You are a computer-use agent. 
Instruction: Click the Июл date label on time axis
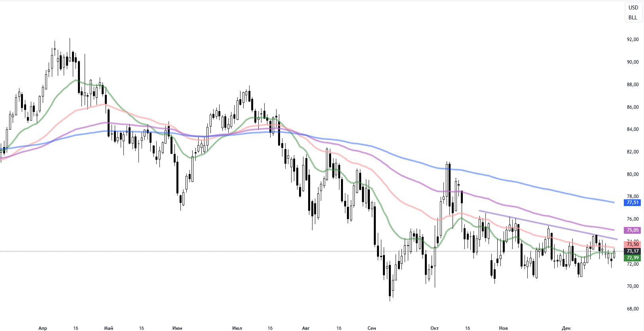(237, 328)
